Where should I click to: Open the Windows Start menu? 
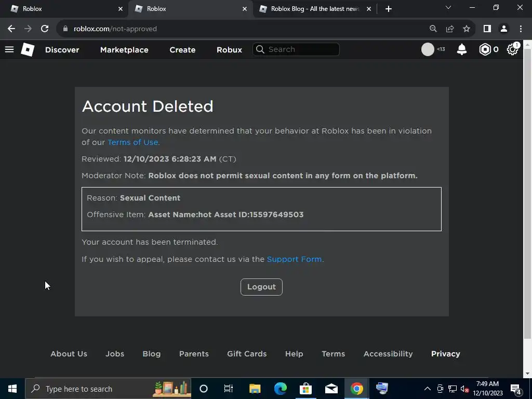click(x=12, y=389)
